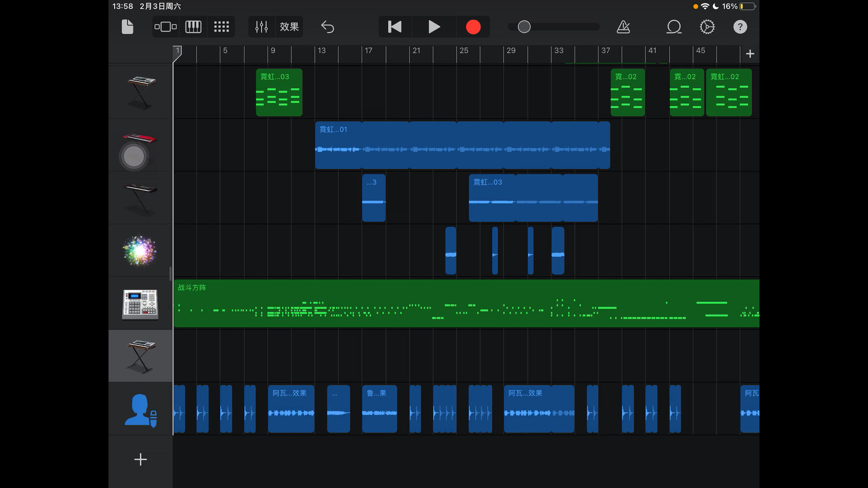Click the undo arrow button
This screenshot has width=868, height=488.
(x=328, y=27)
